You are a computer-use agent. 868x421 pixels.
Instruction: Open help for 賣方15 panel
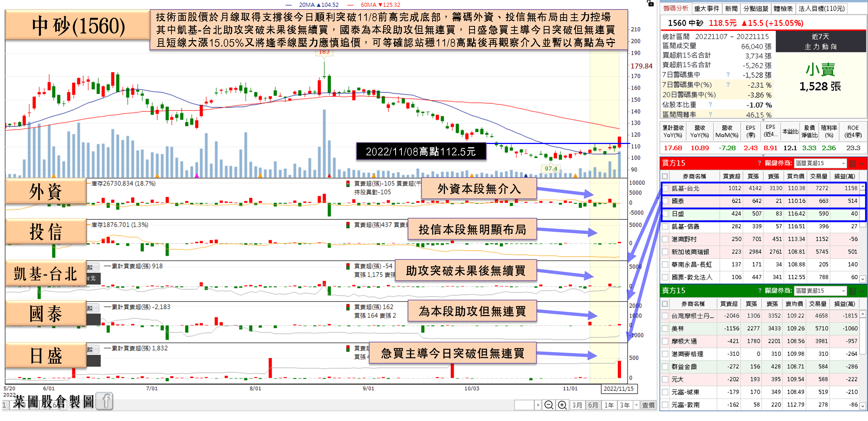[759, 291]
